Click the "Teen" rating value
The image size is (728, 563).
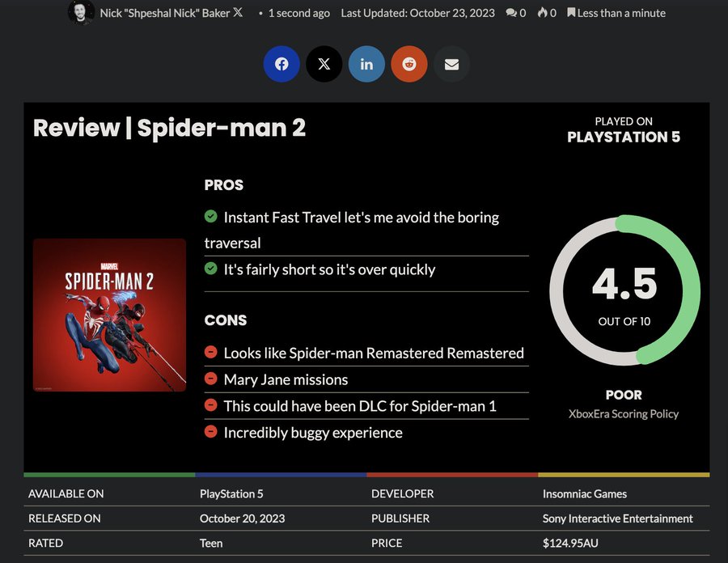(x=211, y=543)
